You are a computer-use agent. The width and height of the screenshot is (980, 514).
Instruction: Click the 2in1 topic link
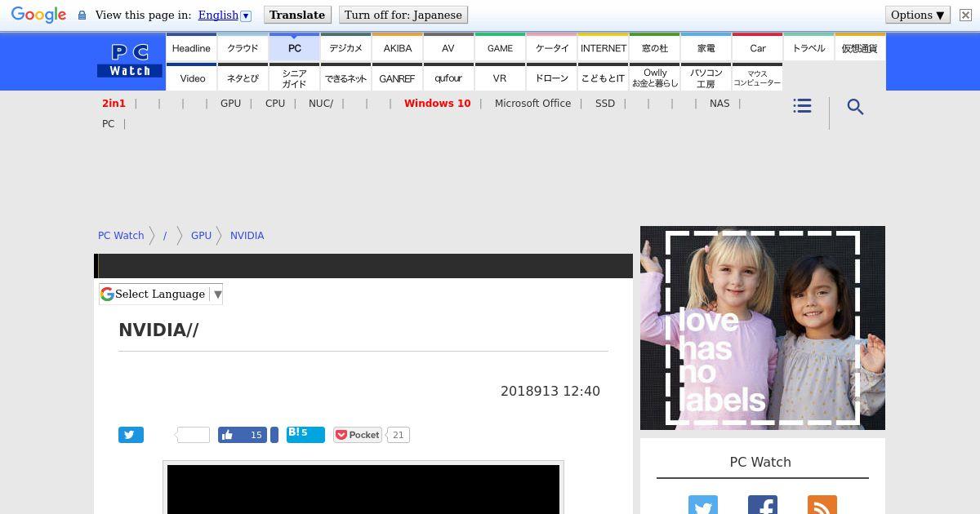(114, 104)
